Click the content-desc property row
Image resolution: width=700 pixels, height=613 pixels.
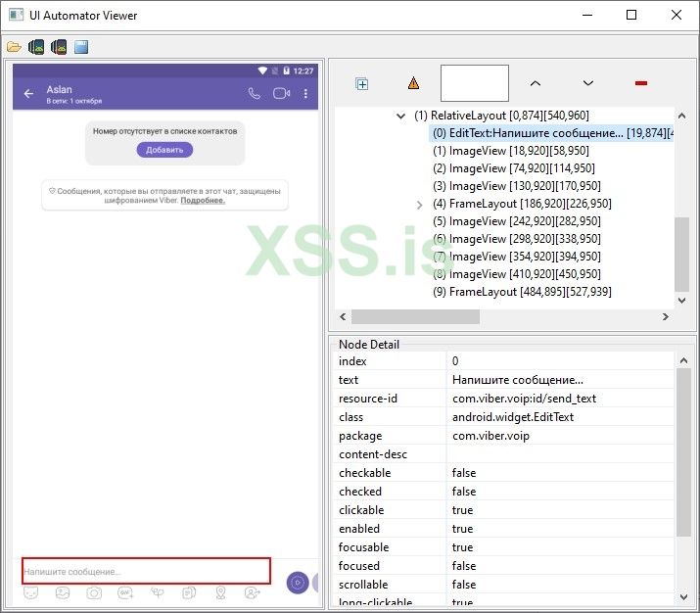coord(503,454)
